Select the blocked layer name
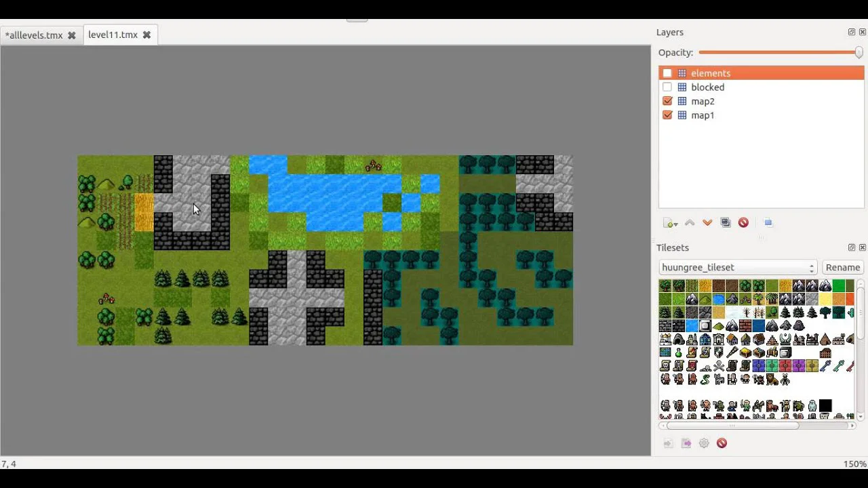The image size is (868, 488). (x=707, y=87)
